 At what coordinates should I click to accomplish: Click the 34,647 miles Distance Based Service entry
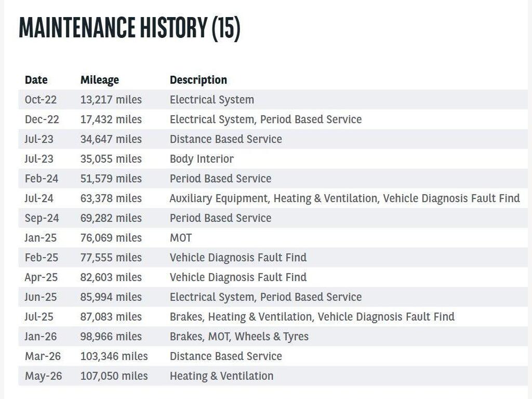[x=273, y=139]
